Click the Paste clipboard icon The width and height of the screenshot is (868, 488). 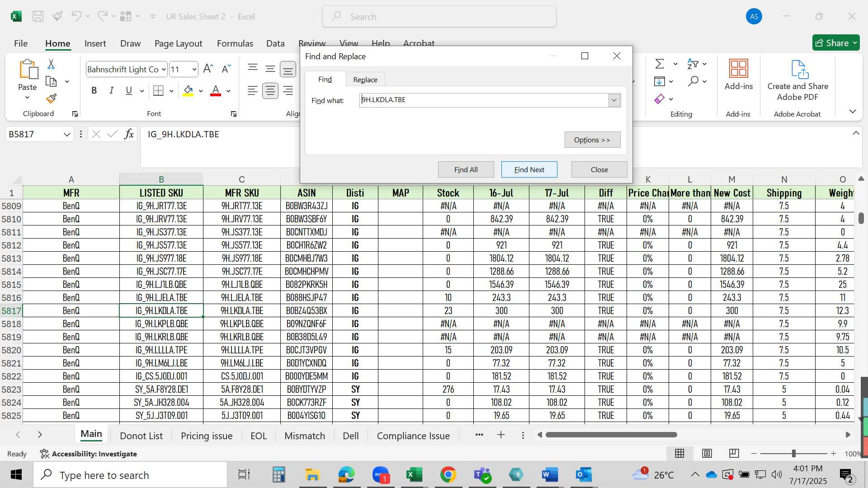(x=28, y=70)
